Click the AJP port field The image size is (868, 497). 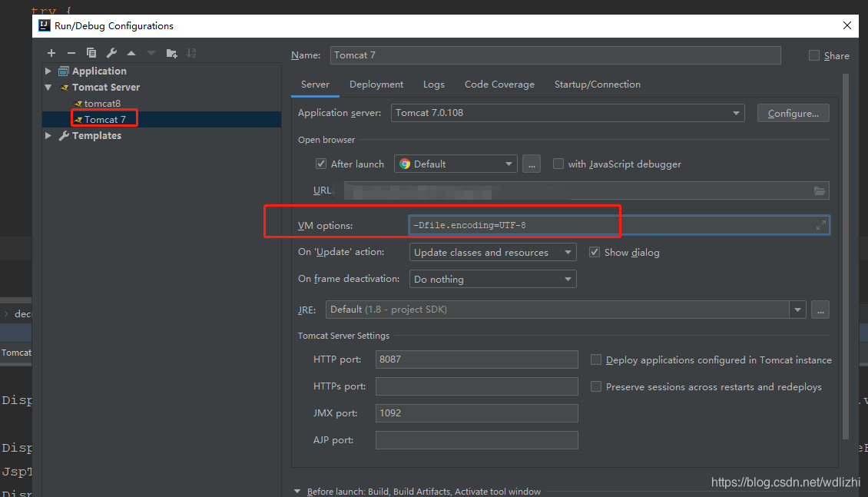pyautogui.click(x=476, y=440)
